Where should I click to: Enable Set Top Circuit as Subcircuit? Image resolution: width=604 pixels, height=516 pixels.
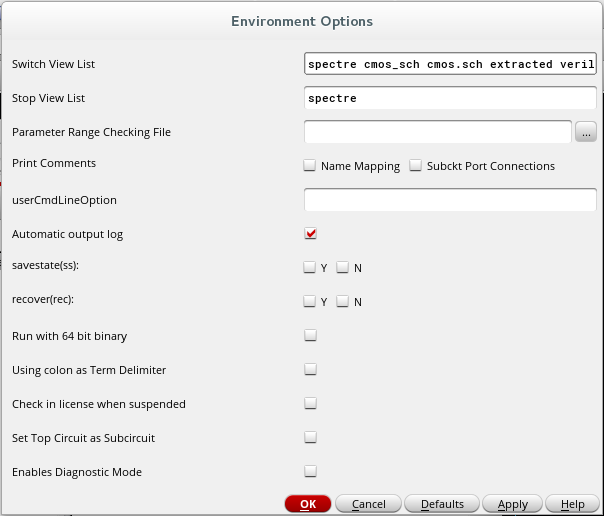coord(310,437)
